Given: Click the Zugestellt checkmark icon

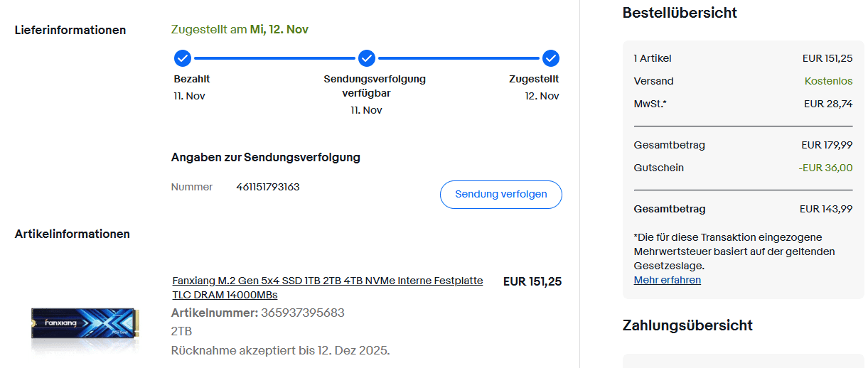Looking at the screenshot, I should pos(551,58).
